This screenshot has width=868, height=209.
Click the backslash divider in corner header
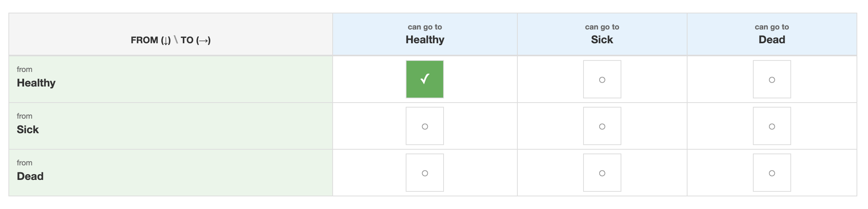[176, 39]
